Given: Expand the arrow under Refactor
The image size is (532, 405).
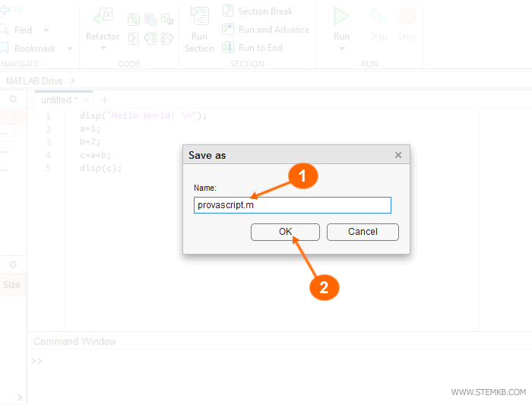Looking at the screenshot, I should [x=103, y=49].
